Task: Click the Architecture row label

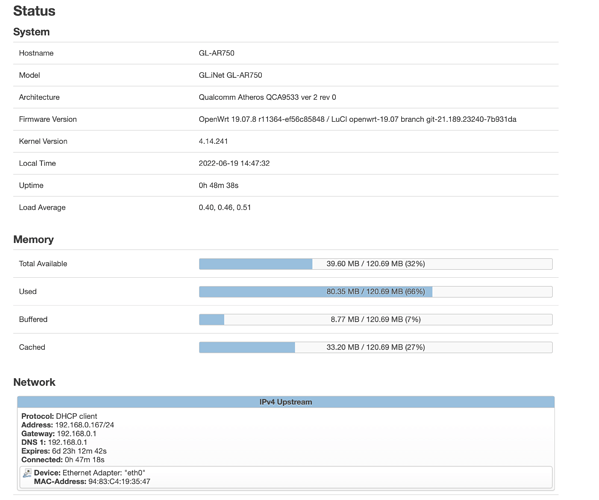Action: [x=39, y=97]
